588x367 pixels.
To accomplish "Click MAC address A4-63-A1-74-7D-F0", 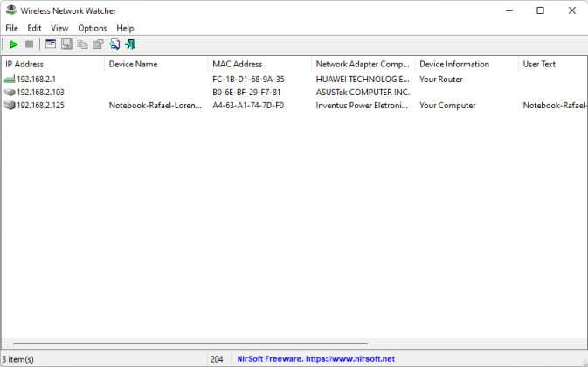I will (248, 106).
